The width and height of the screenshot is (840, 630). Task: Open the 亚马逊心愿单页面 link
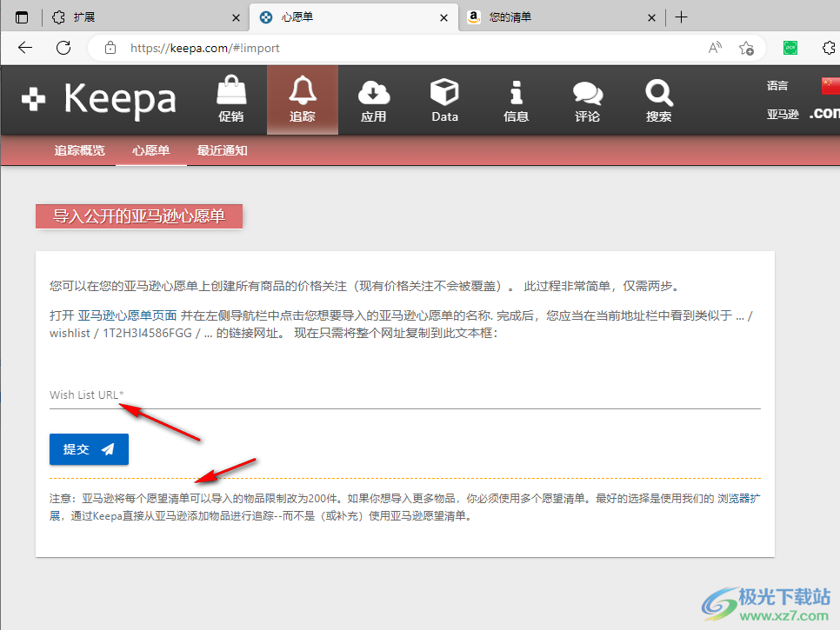127,315
